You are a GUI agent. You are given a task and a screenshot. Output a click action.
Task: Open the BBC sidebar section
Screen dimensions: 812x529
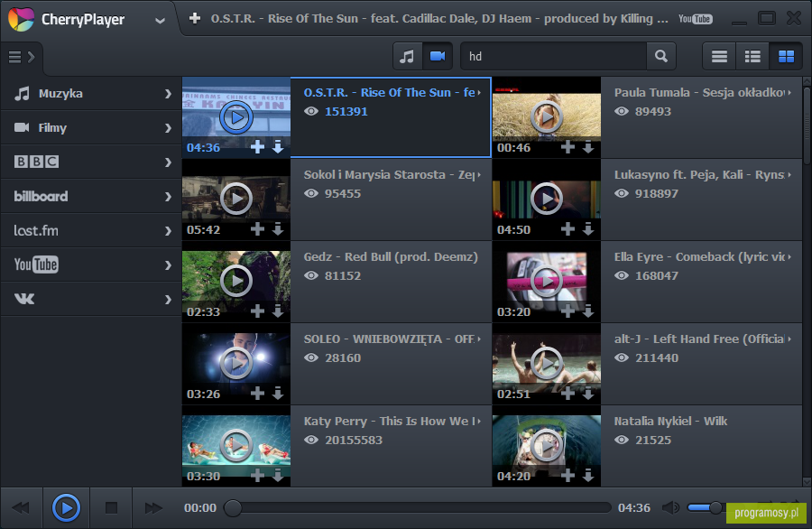click(91, 162)
